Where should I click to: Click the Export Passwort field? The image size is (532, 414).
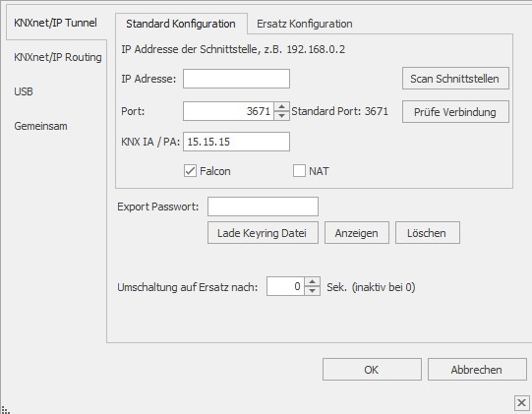coord(263,207)
